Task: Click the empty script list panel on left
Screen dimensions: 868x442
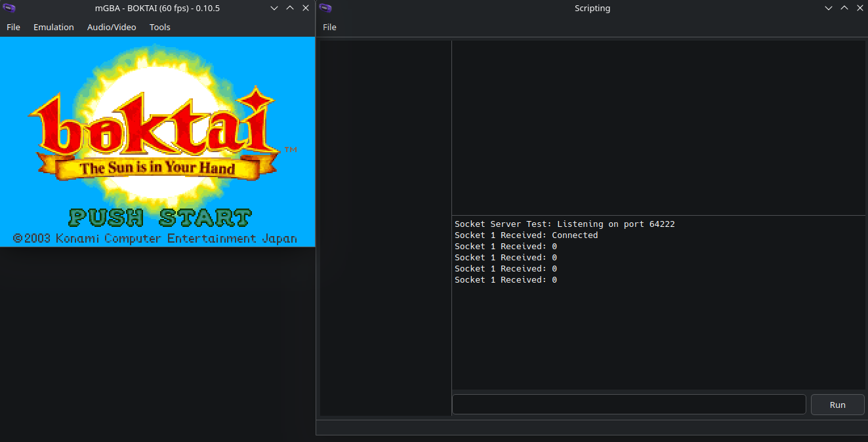Action: tap(385, 228)
